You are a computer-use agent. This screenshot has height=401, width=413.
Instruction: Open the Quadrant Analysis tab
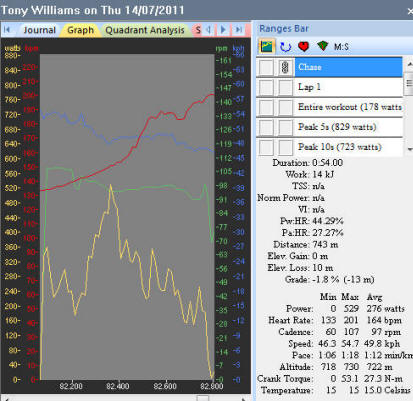coord(145,30)
